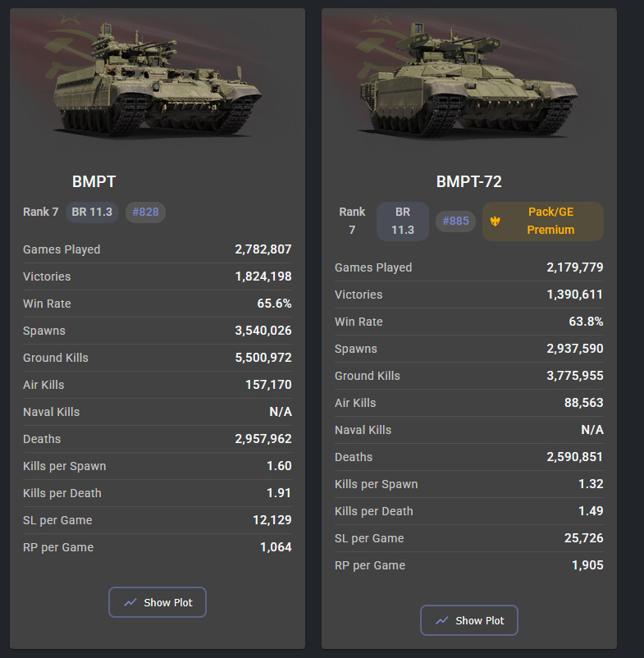
Task: Click BMPT-72 Win Rate value 63.8%
Action: click(586, 322)
